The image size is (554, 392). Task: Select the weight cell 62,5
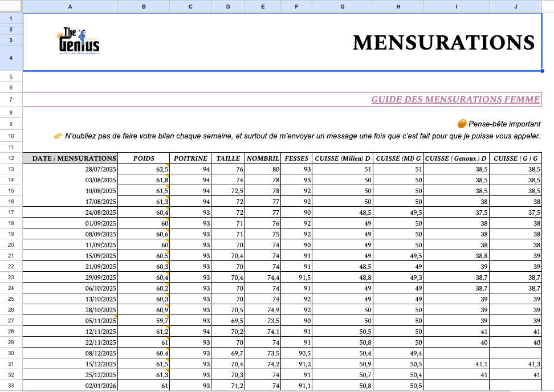click(x=144, y=169)
